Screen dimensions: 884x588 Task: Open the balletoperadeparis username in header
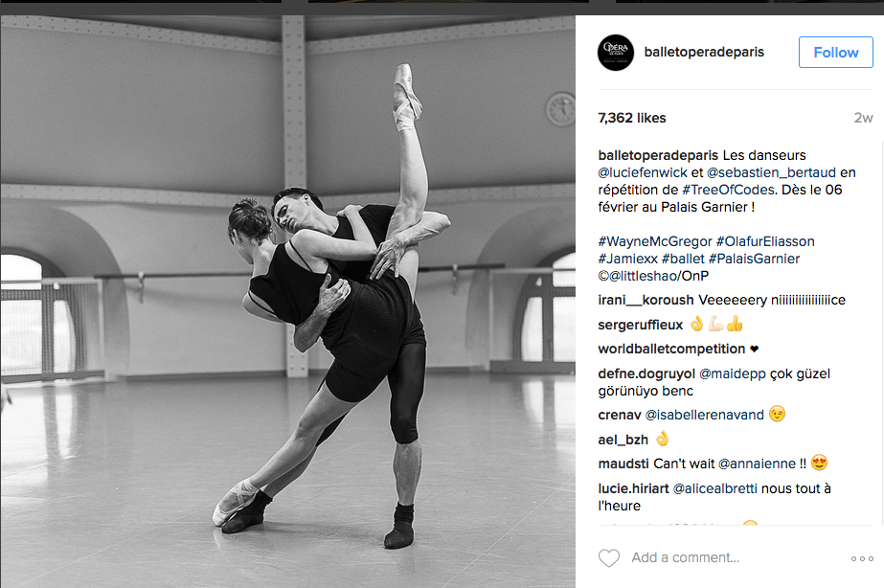point(704,52)
